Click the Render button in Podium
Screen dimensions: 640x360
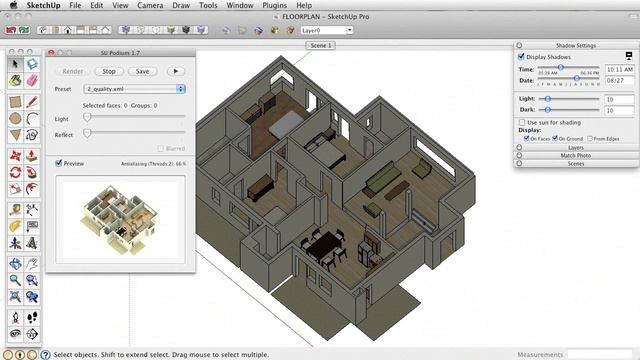(73, 71)
